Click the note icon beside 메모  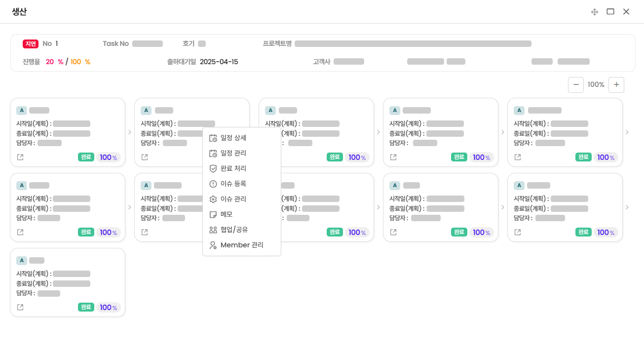(x=213, y=214)
